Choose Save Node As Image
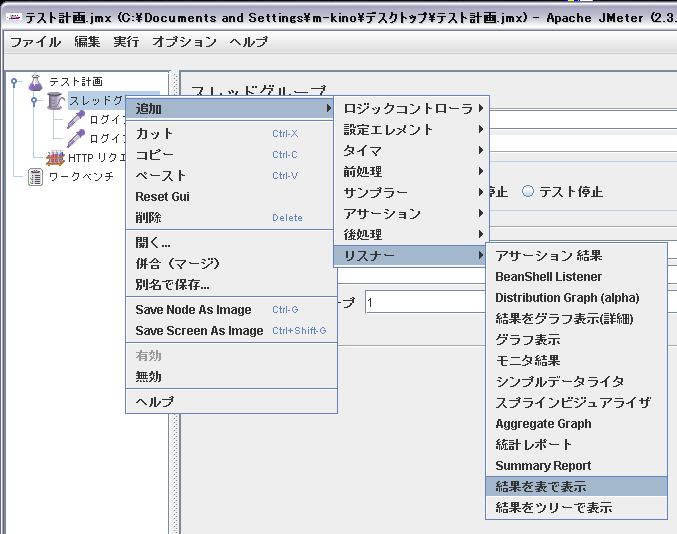The height and width of the screenshot is (534, 677). [193, 309]
